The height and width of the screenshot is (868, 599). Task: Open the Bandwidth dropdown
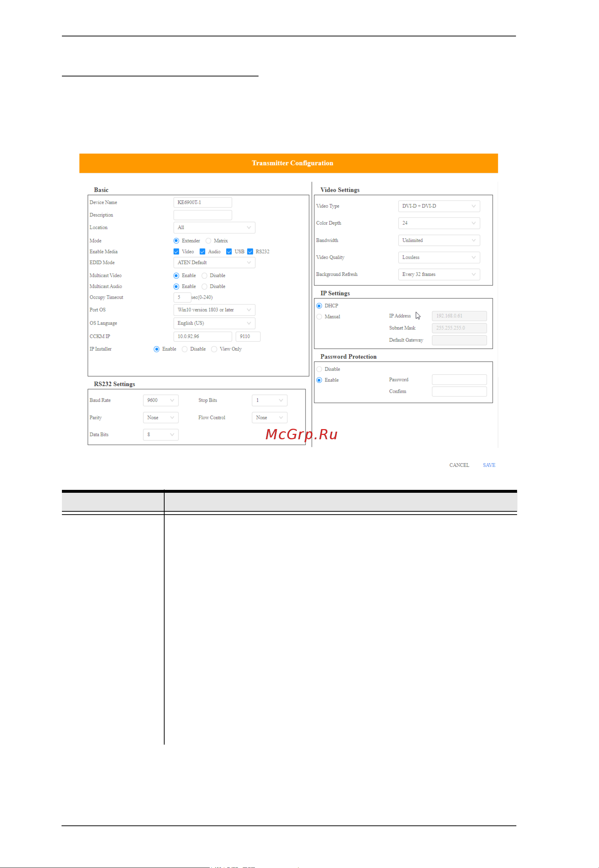(x=439, y=241)
